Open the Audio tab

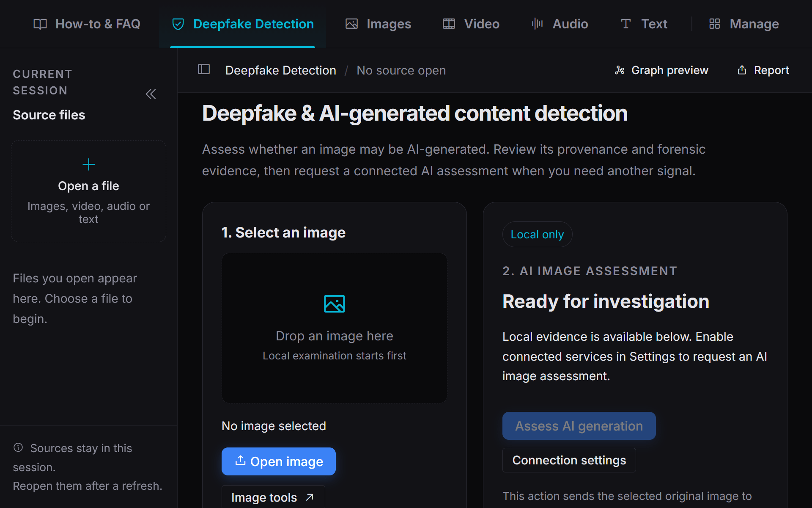point(560,24)
